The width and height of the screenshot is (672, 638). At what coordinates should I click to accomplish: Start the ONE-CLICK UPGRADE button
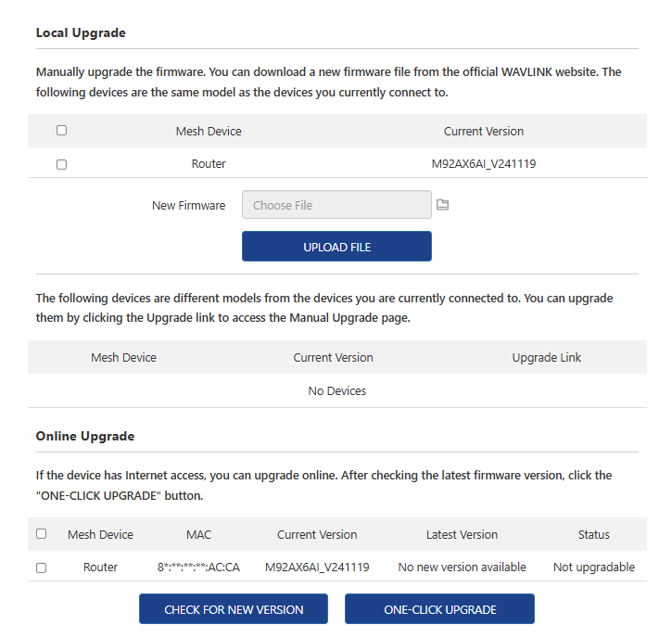[x=439, y=609]
